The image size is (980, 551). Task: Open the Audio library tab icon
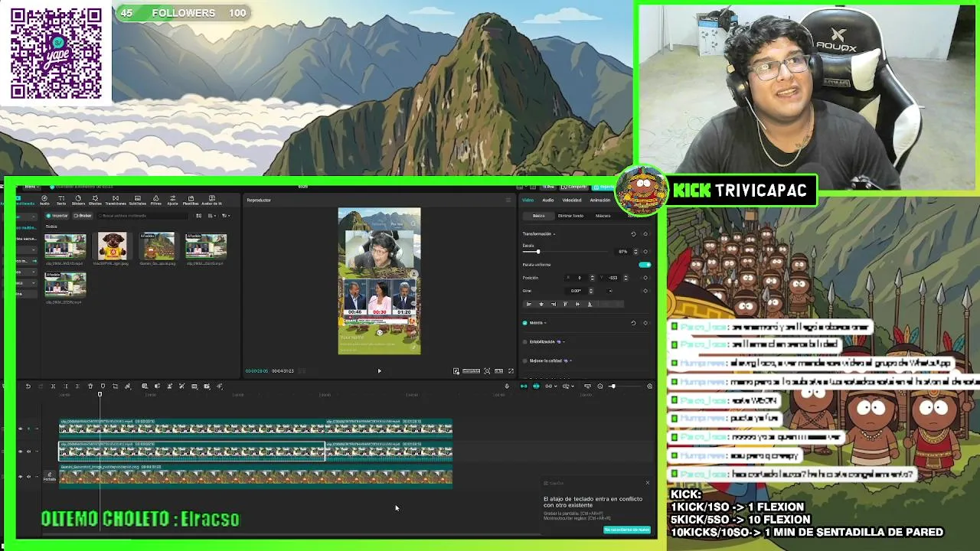[x=44, y=198]
